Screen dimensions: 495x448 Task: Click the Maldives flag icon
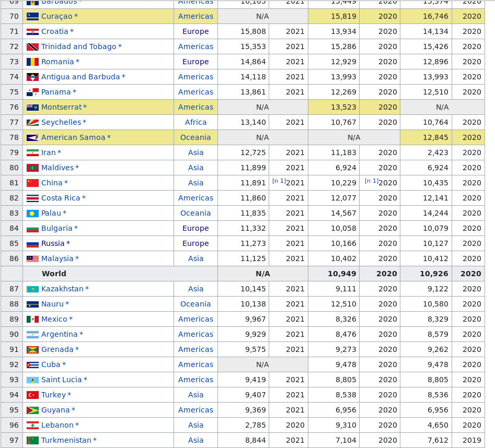(x=32, y=168)
